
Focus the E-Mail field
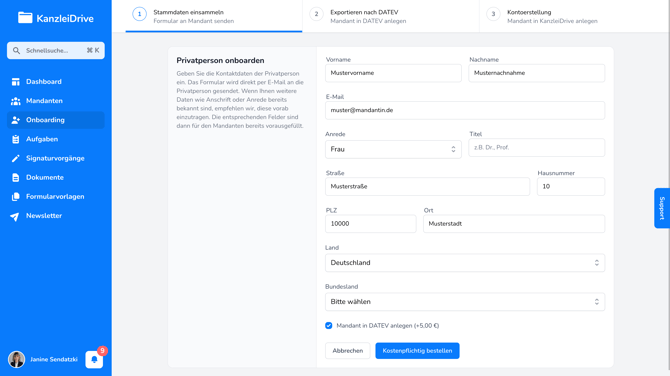pyautogui.click(x=465, y=110)
